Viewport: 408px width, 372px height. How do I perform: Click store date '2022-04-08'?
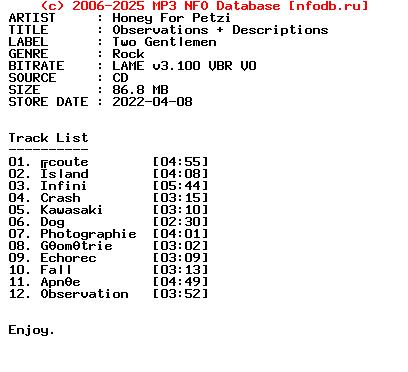pos(152,102)
